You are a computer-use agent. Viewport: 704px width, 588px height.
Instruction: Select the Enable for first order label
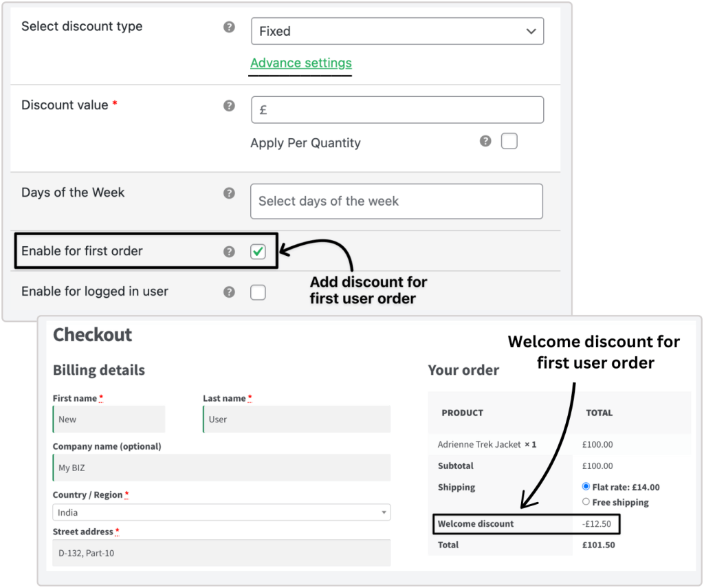pyautogui.click(x=82, y=251)
